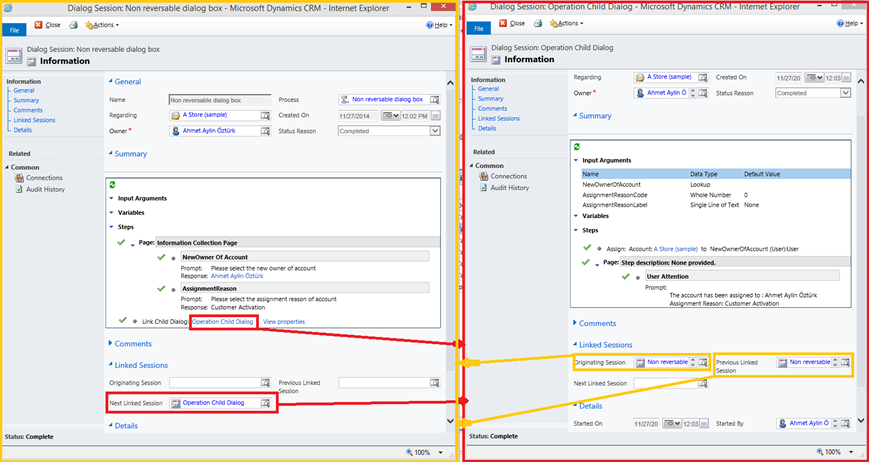Open the Created On calendar picker in the left window

click(391, 116)
